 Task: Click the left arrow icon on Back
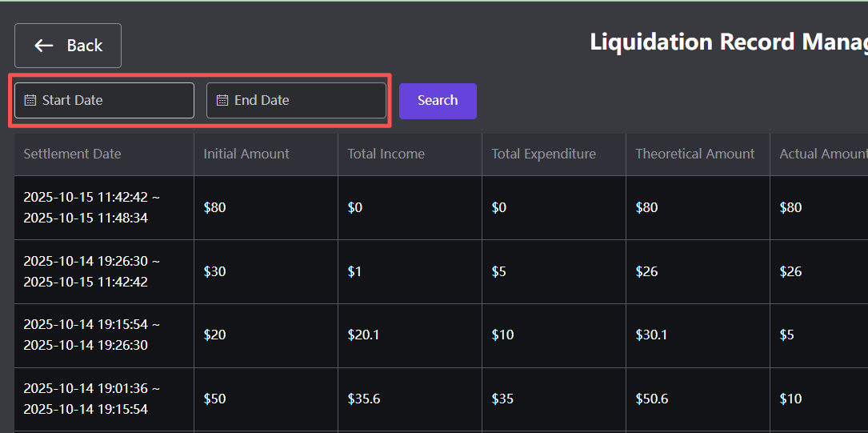point(44,46)
